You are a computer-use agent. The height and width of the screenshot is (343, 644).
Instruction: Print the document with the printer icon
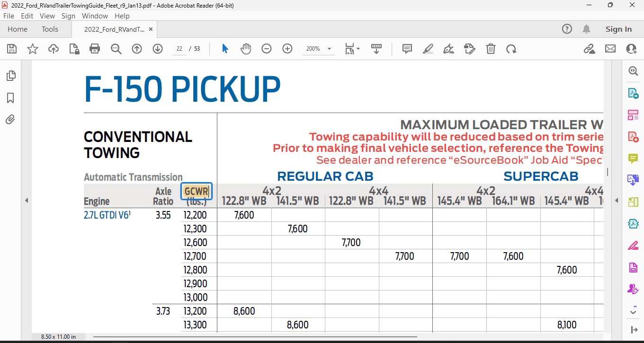pos(95,49)
